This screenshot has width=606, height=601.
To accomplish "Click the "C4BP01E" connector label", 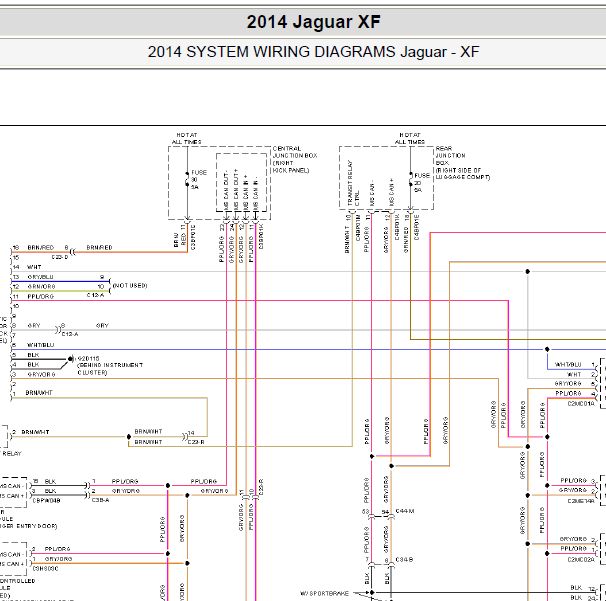I will (416, 227).
